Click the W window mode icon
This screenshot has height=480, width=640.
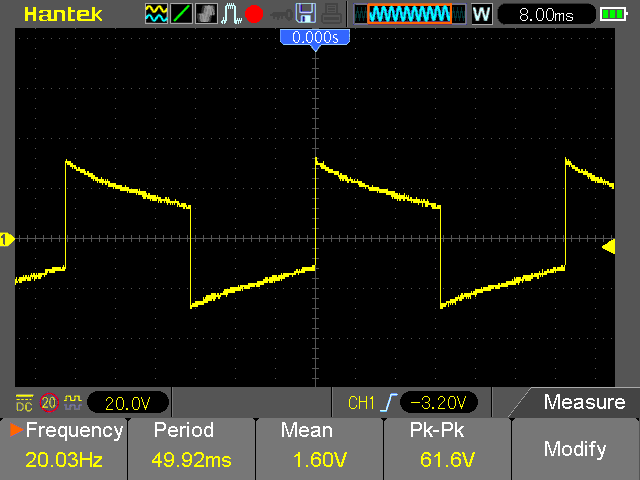pos(481,14)
